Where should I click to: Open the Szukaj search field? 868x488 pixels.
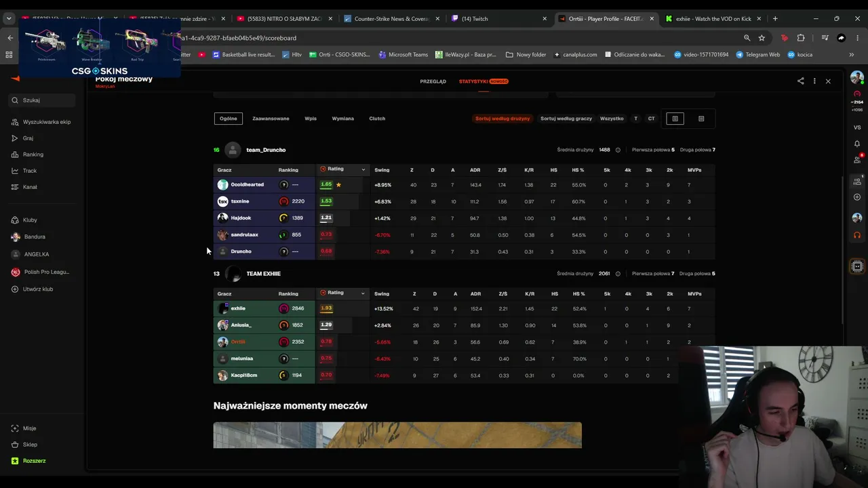pos(42,100)
